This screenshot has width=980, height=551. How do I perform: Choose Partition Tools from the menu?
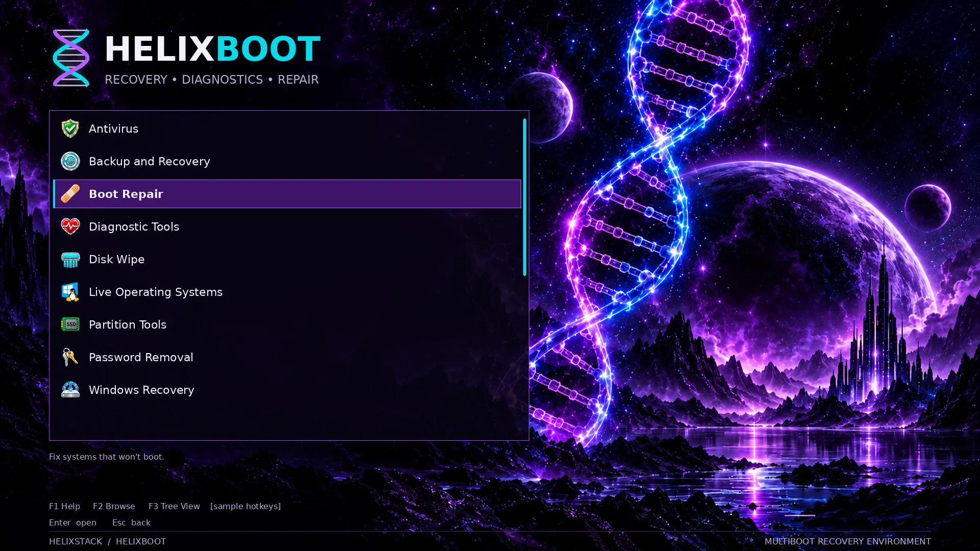[x=287, y=324]
